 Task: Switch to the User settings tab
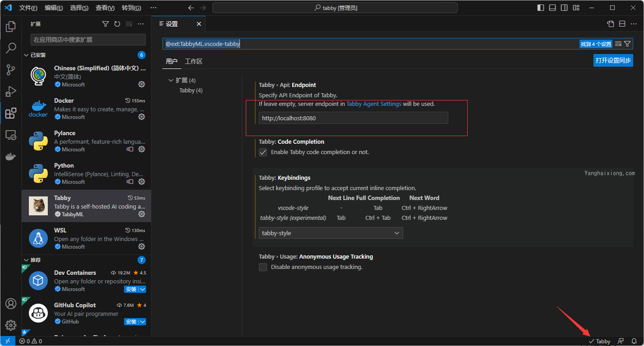[x=172, y=61]
